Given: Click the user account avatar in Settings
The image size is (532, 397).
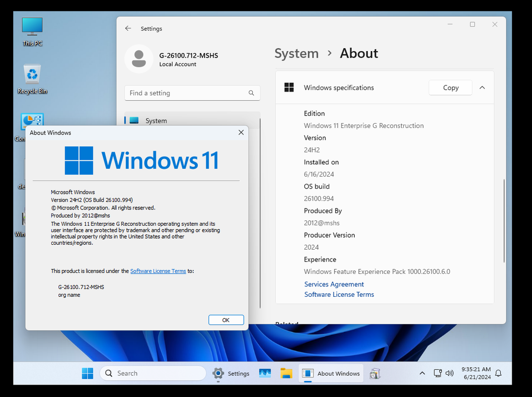Looking at the screenshot, I should 139,59.
